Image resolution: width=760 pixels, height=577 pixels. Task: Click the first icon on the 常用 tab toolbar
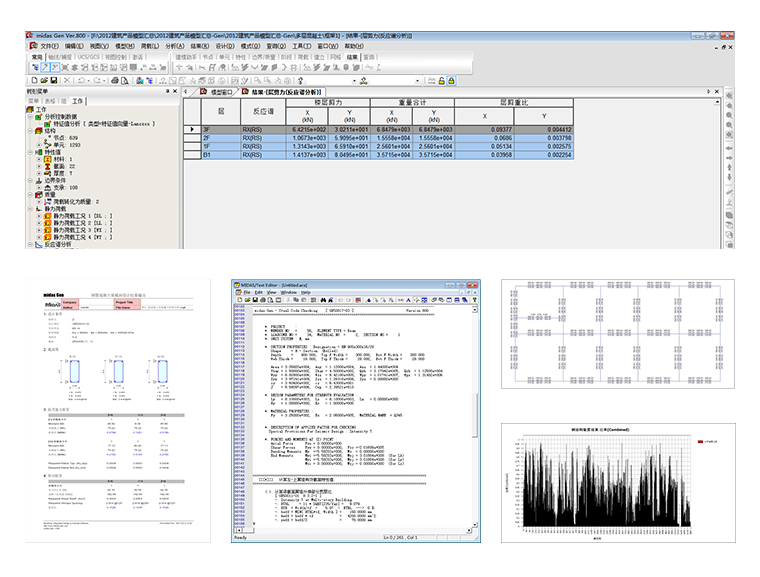[x=35, y=67]
